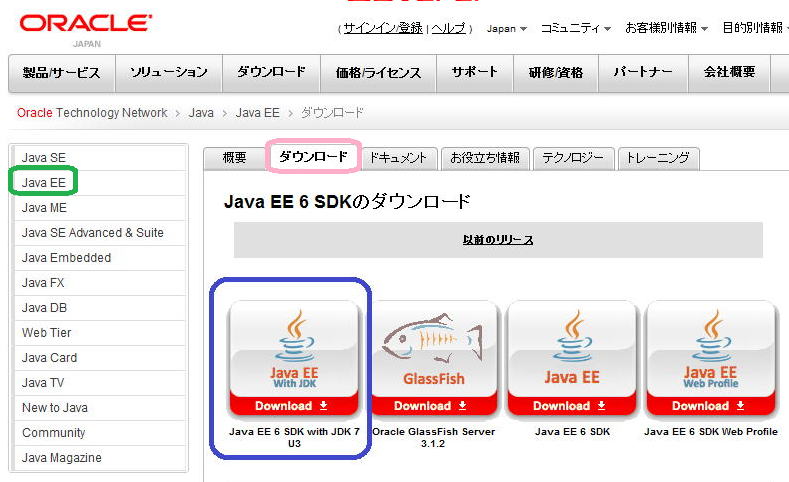Open Java TV in the sidebar
Viewport: 789px width, 482px height.
point(100,383)
